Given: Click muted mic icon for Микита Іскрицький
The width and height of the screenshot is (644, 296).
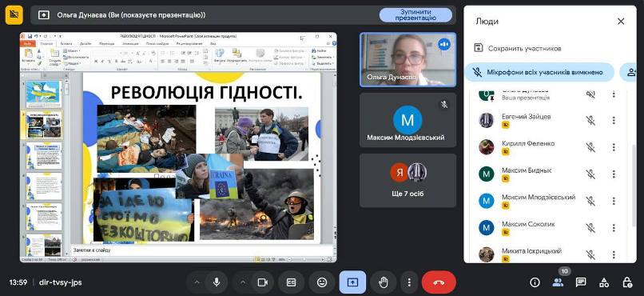Looking at the screenshot, I should click(x=590, y=254).
